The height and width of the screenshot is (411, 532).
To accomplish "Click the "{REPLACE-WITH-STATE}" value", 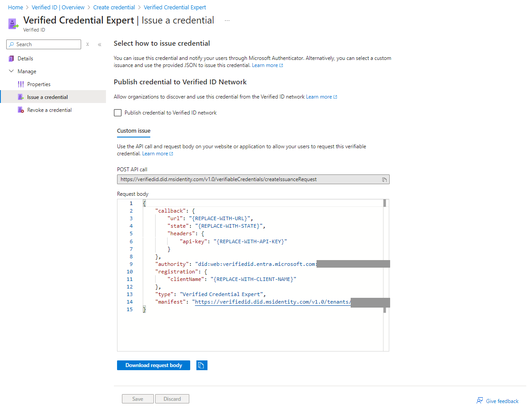I will (230, 226).
